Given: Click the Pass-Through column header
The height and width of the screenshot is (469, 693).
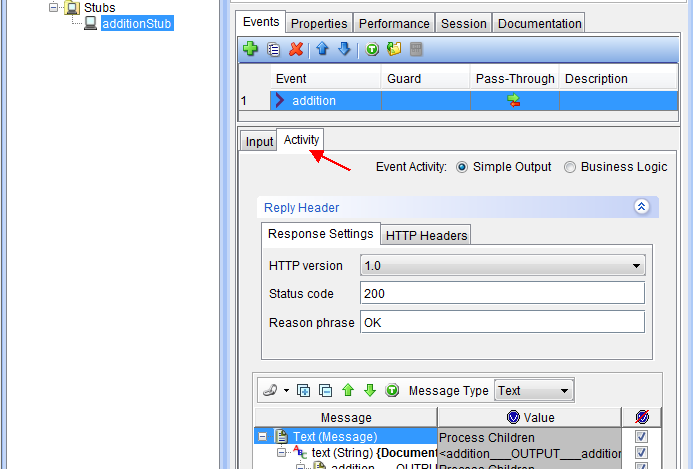Looking at the screenshot, I should [515, 79].
